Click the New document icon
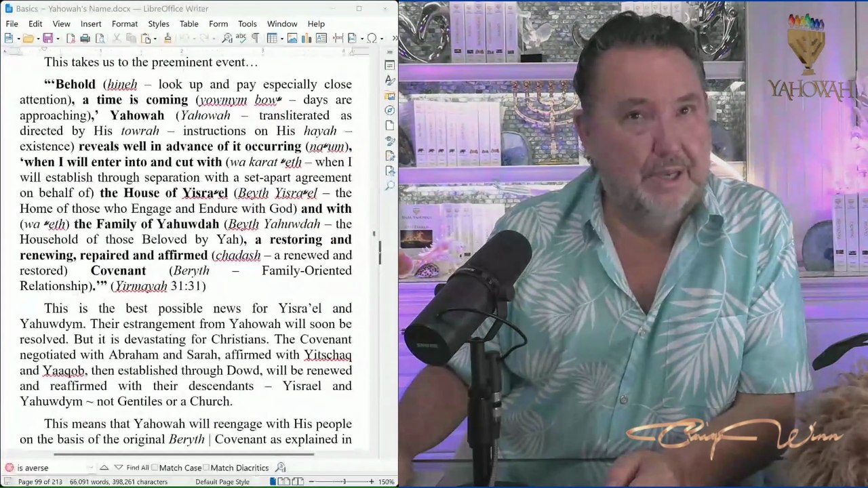Image resolution: width=868 pixels, height=488 pixels. coord(8,39)
